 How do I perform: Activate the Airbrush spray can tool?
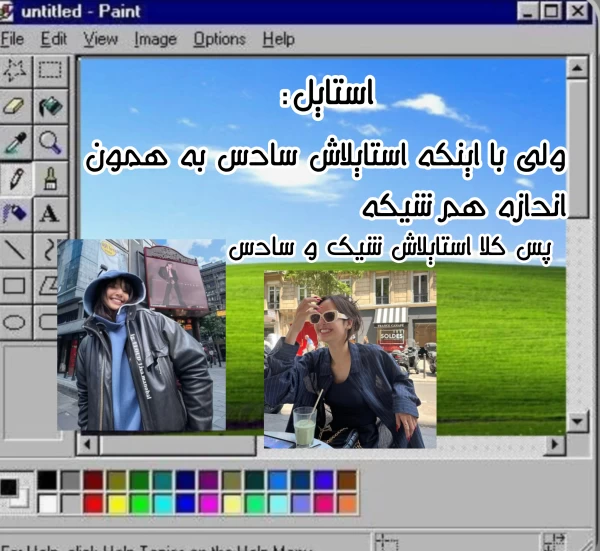point(15,214)
